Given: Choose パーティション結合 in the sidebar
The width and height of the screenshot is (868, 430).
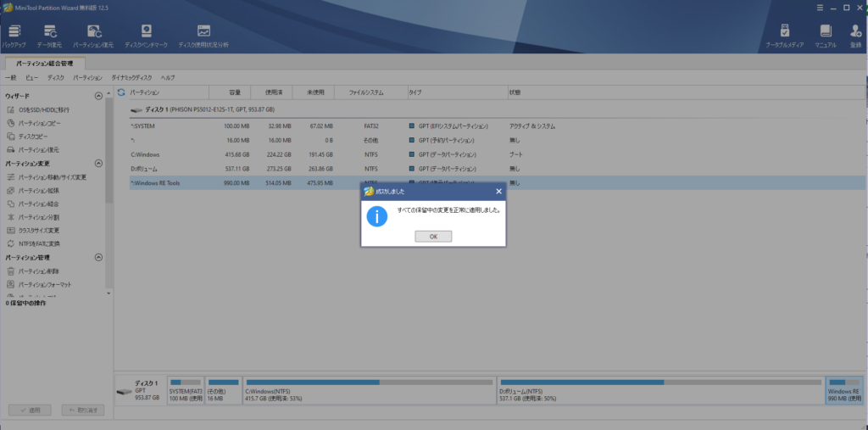Looking at the screenshot, I should (32, 204).
